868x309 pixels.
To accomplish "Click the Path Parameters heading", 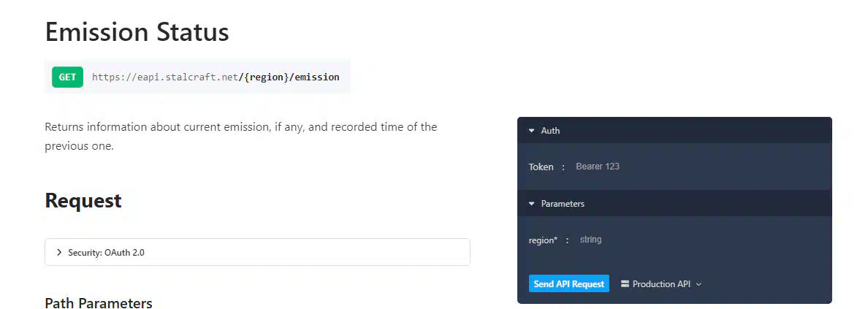I will 99,303.
